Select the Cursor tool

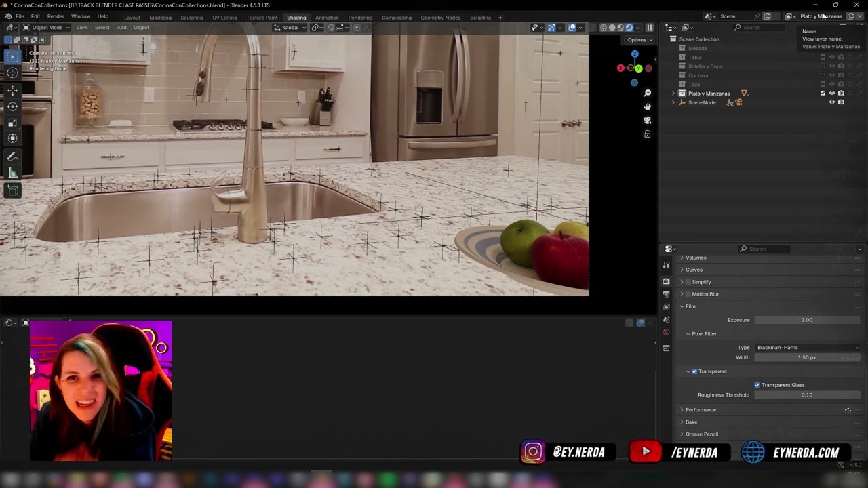(12, 73)
